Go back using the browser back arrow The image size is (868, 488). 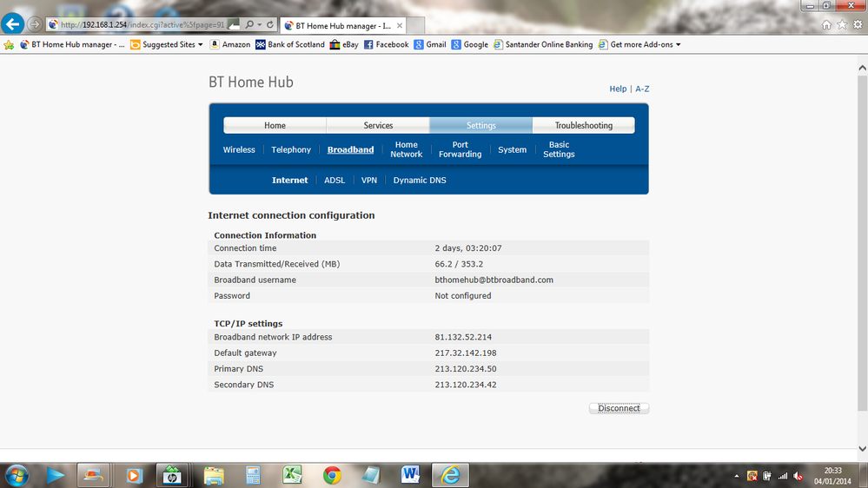pyautogui.click(x=13, y=24)
